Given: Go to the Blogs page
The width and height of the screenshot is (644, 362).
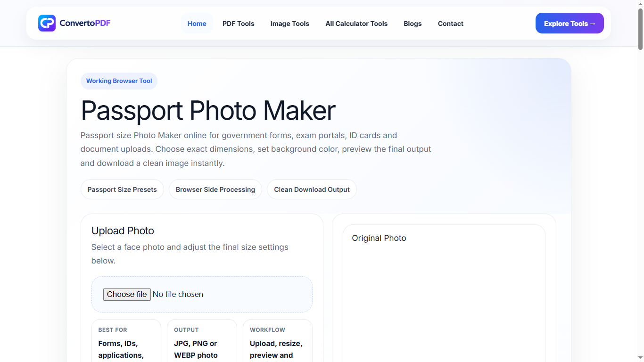Looking at the screenshot, I should click(413, 24).
